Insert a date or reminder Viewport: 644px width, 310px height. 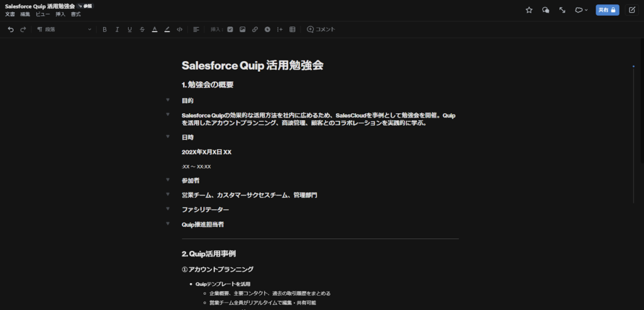(267, 30)
